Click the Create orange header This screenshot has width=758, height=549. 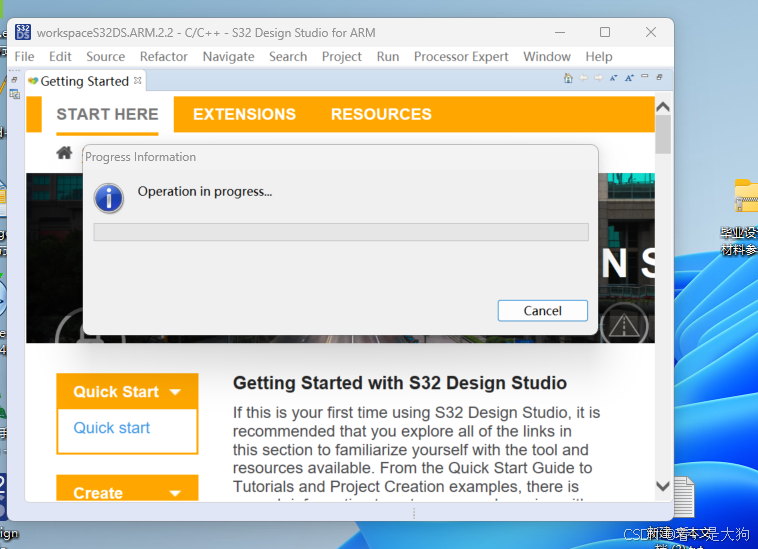(127, 488)
